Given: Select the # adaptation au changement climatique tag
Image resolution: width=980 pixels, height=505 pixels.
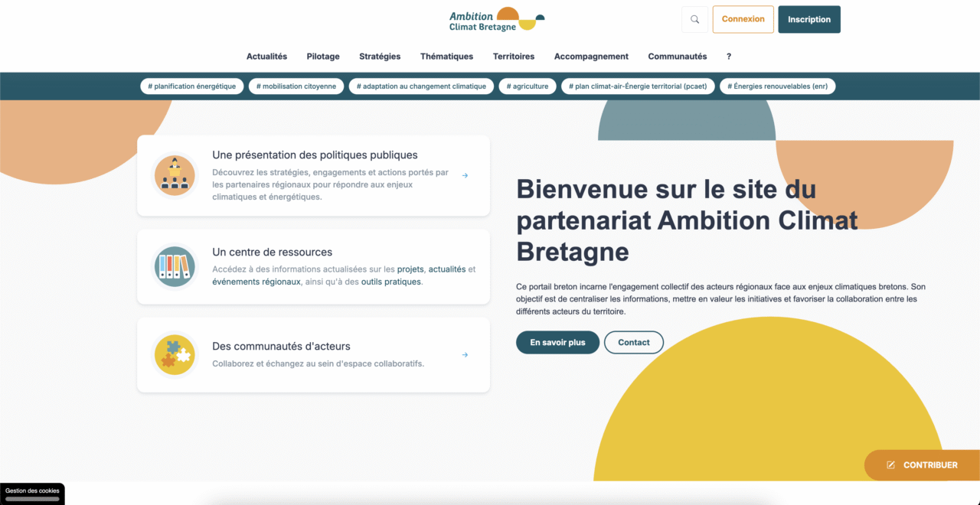Looking at the screenshot, I should click(421, 86).
